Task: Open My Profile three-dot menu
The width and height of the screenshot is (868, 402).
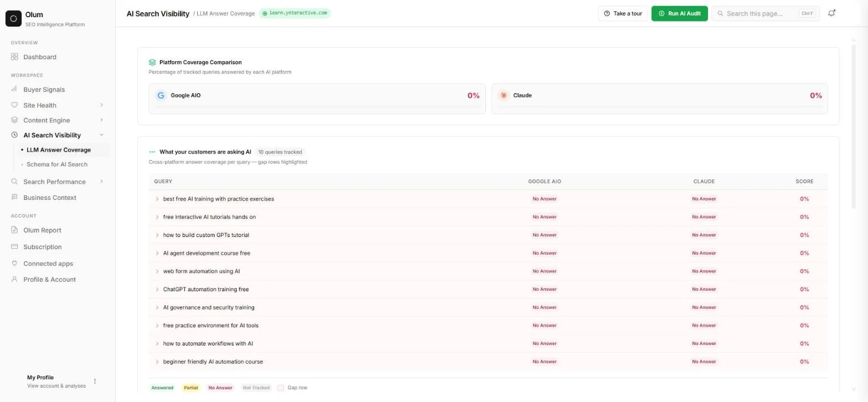Action: tap(95, 382)
